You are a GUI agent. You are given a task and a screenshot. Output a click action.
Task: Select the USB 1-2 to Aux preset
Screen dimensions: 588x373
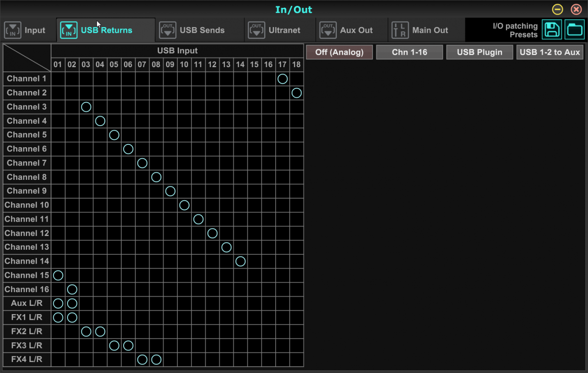click(x=550, y=52)
